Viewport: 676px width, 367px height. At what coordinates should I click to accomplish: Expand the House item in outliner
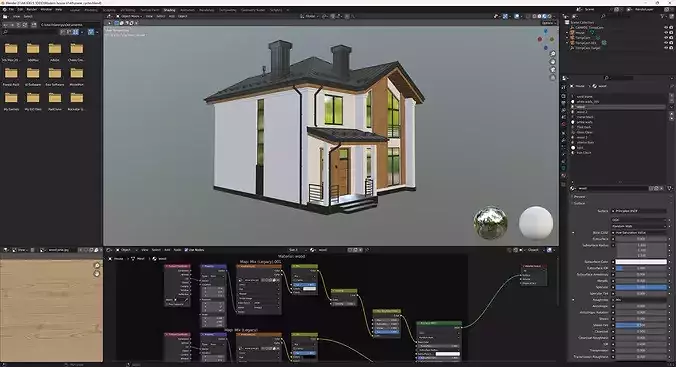click(x=567, y=32)
